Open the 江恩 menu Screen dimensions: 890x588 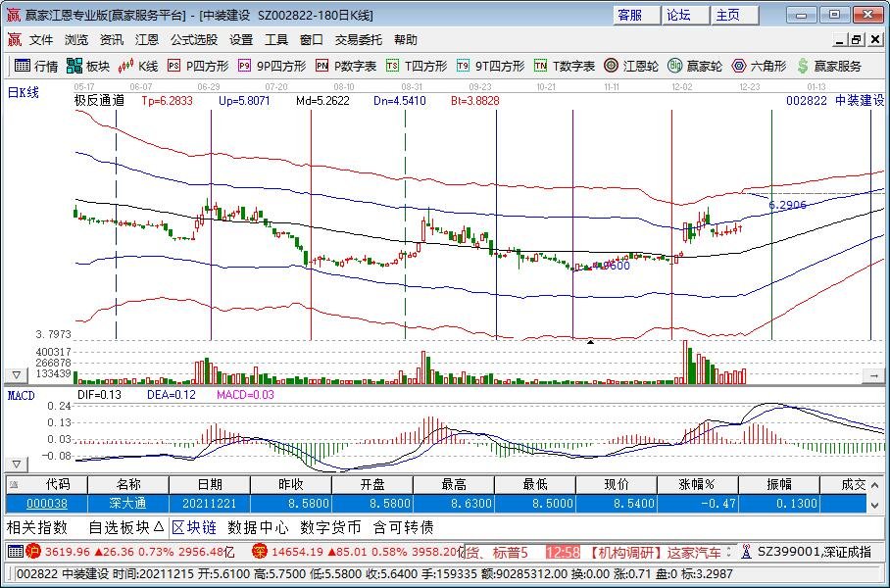146,40
